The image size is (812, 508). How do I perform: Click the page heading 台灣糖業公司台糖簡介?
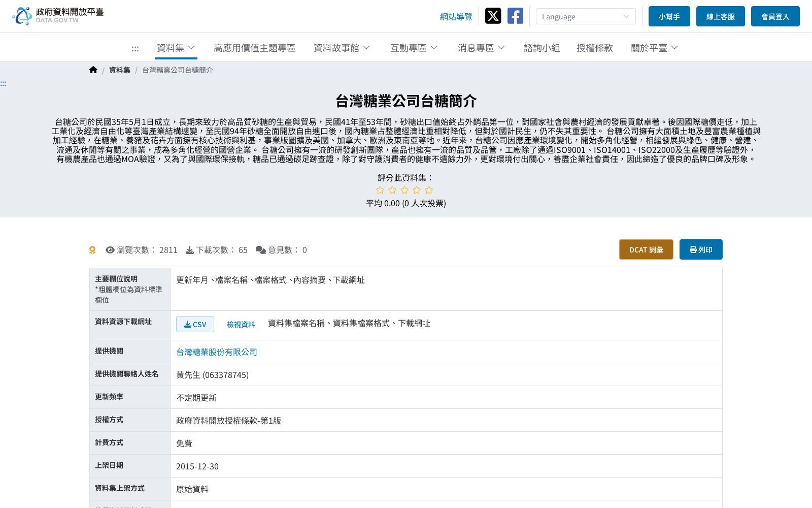click(406, 101)
